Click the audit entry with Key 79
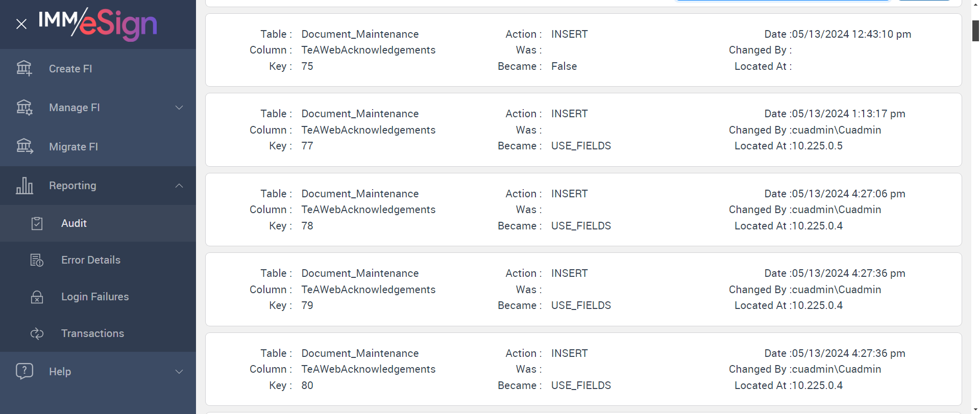980x414 pixels. pyautogui.click(x=583, y=289)
